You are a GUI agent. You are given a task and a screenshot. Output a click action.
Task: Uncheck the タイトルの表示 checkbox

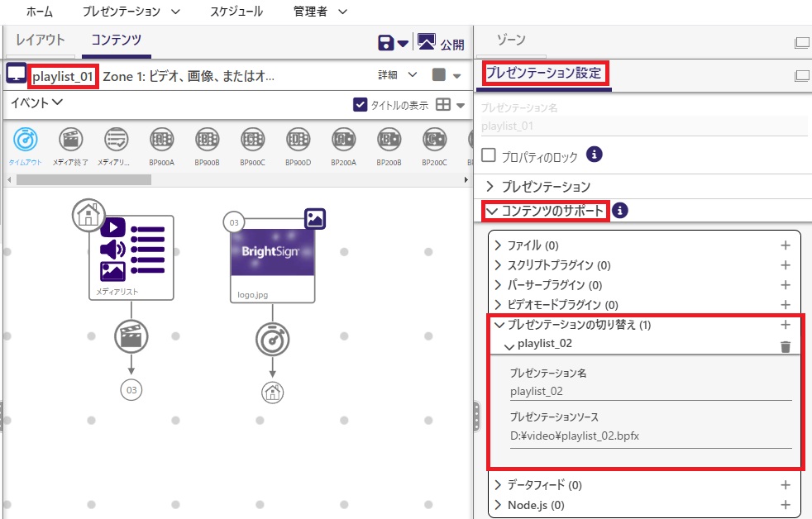[360, 104]
